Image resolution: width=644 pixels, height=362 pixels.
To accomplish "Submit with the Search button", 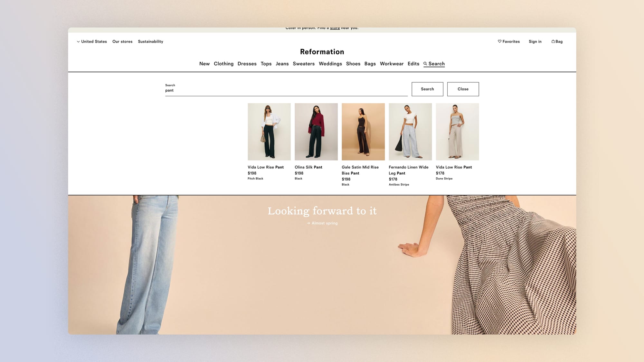I will [427, 89].
